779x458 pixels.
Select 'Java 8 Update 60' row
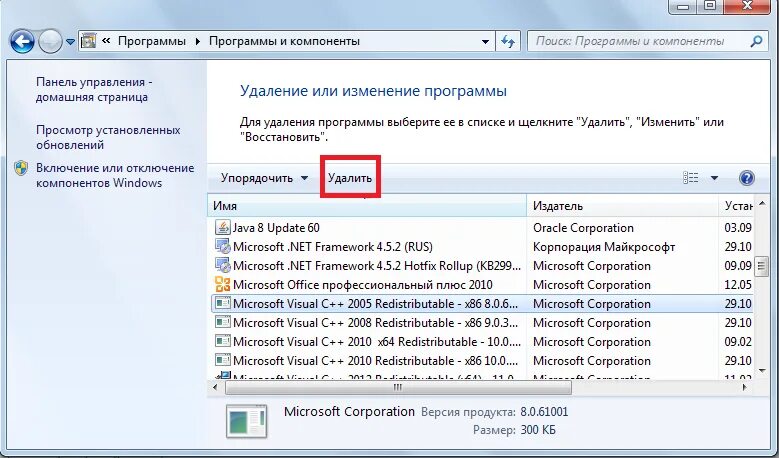tap(482, 228)
